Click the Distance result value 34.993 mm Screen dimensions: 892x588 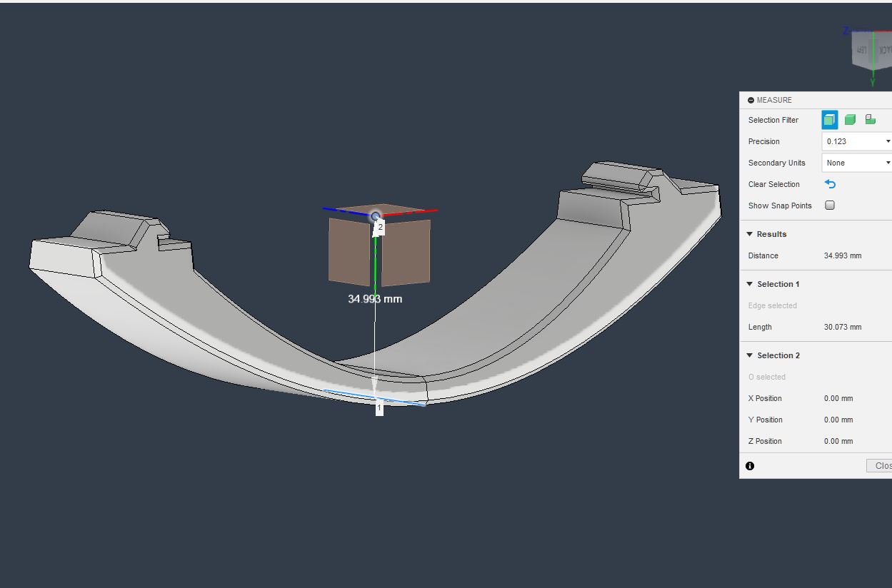843,255
